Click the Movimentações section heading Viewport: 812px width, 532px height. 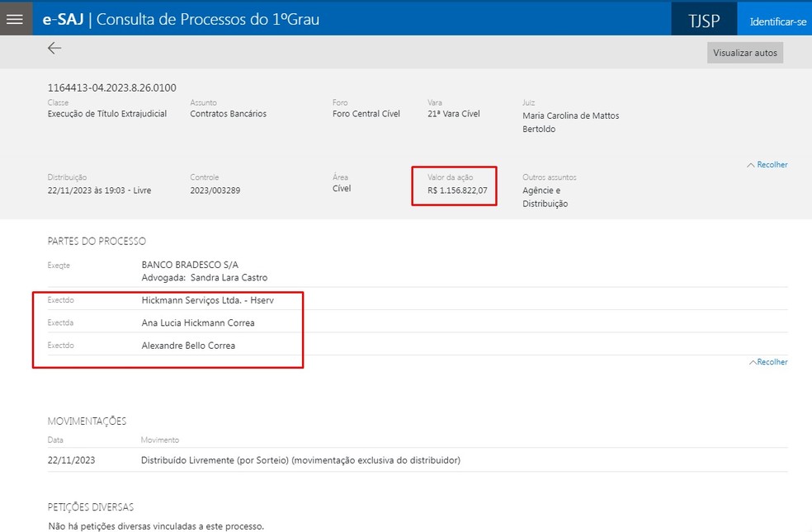pos(85,421)
